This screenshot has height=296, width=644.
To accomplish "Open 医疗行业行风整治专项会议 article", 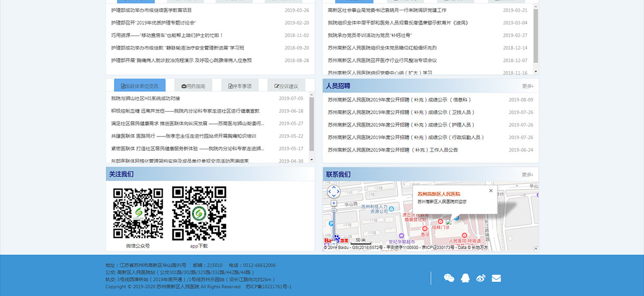I will (x=382, y=61).
